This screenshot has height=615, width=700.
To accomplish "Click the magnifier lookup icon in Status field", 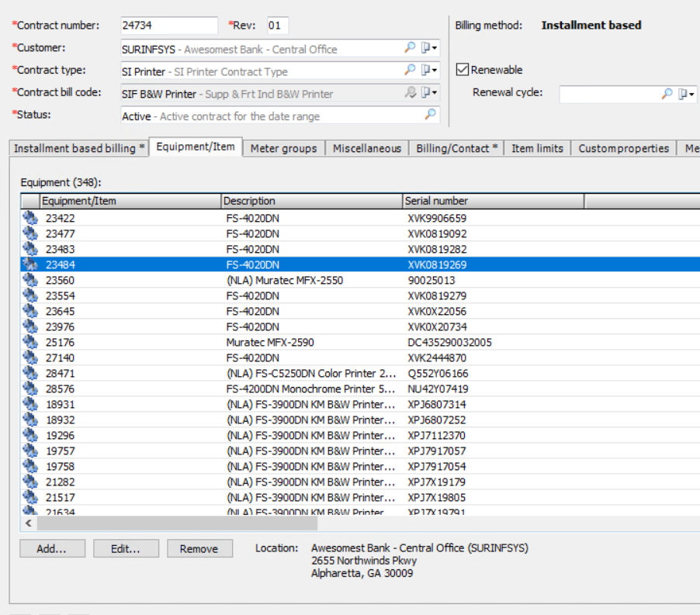I will tap(431, 114).
